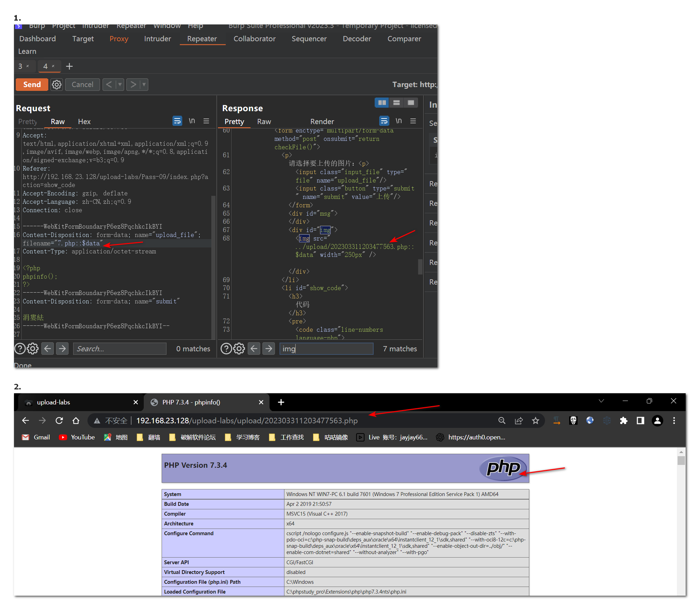The height and width of the screenshot is (610, 700).
Task: Toggle non-printable characters in Response panel
Action: coord(398,121)
